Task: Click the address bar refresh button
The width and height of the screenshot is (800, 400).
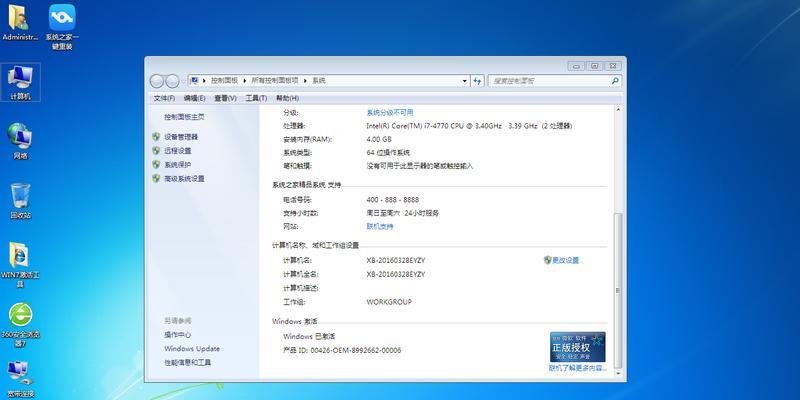Action: (478, 81)
